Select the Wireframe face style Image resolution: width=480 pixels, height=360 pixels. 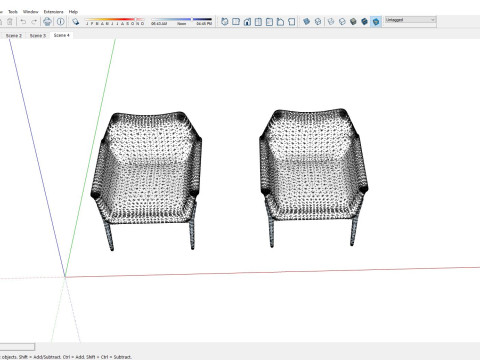point(331,22)
